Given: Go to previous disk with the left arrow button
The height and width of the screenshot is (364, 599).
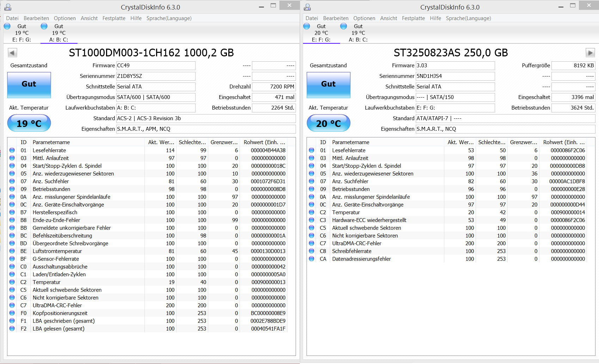Looking at the screenshot, I should click(x=12, y=53).
